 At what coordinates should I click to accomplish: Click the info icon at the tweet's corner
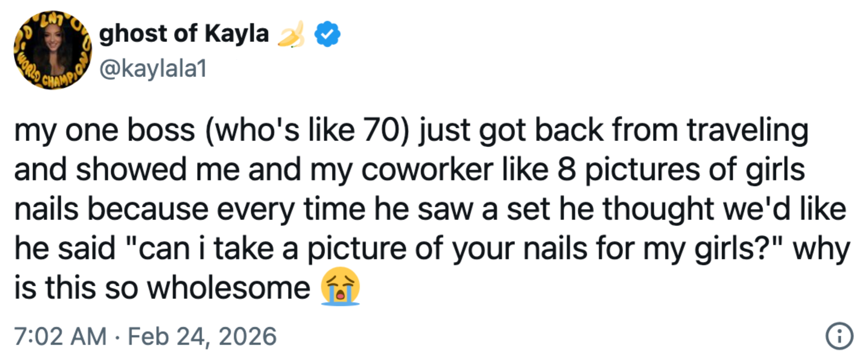839,337
